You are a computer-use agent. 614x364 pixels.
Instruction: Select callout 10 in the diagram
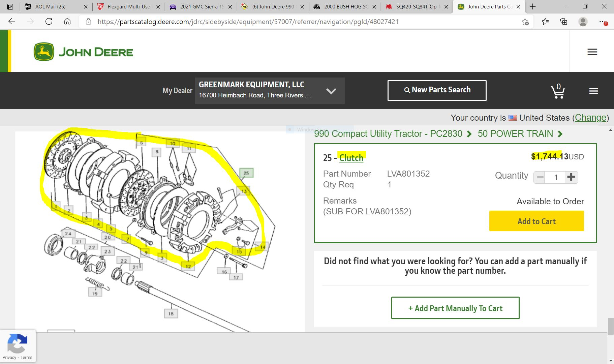pyautogui.click(x=173, y=143)
